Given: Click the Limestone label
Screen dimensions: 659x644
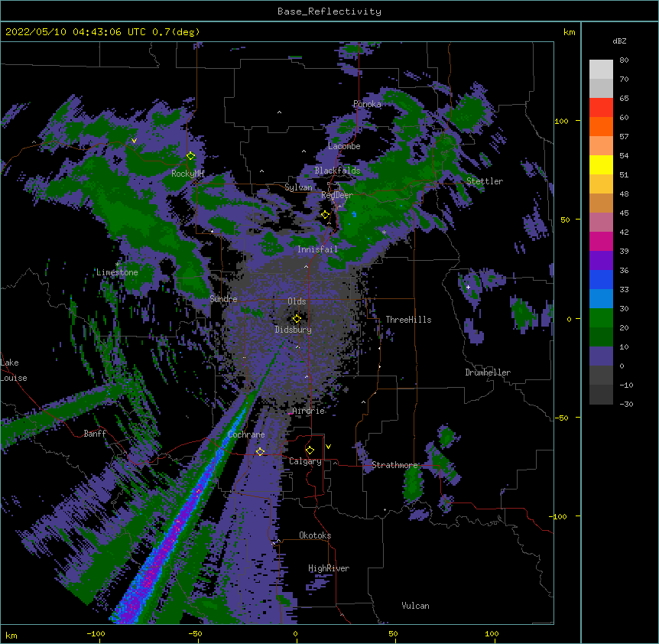Looking at the screenshot, I should coord(117,272).
